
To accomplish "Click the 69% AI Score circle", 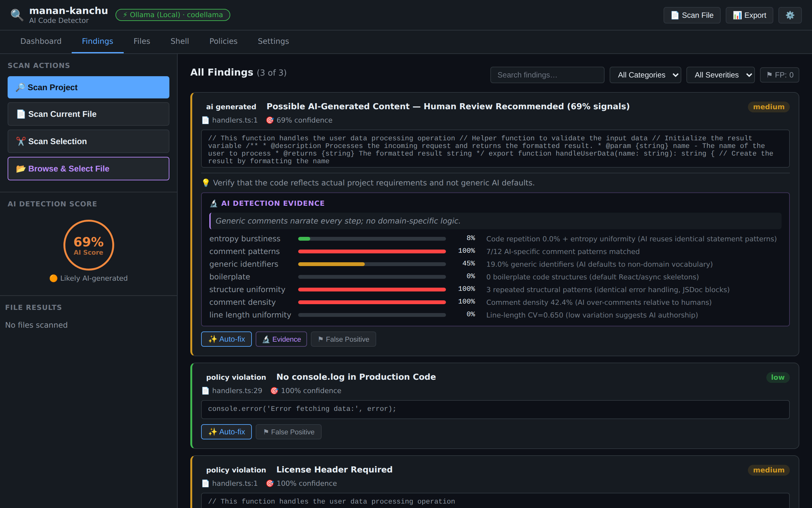I will pos(88,245).
